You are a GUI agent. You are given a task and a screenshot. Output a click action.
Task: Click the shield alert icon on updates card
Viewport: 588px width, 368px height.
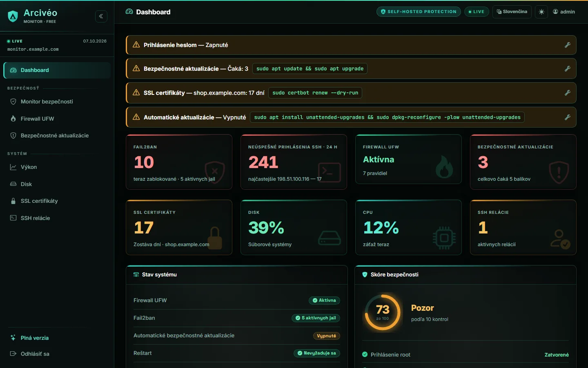coord(559,172)
